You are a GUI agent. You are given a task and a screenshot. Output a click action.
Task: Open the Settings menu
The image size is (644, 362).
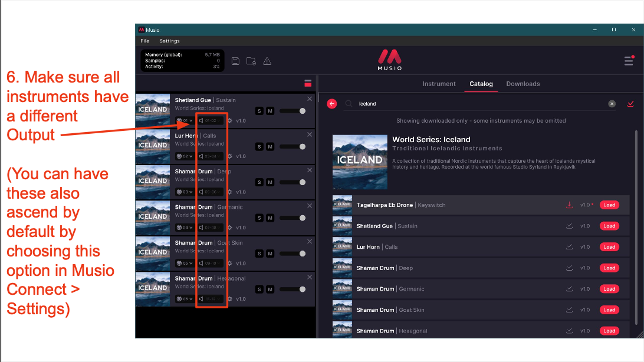pyautogui.click(x=169, y=41)
